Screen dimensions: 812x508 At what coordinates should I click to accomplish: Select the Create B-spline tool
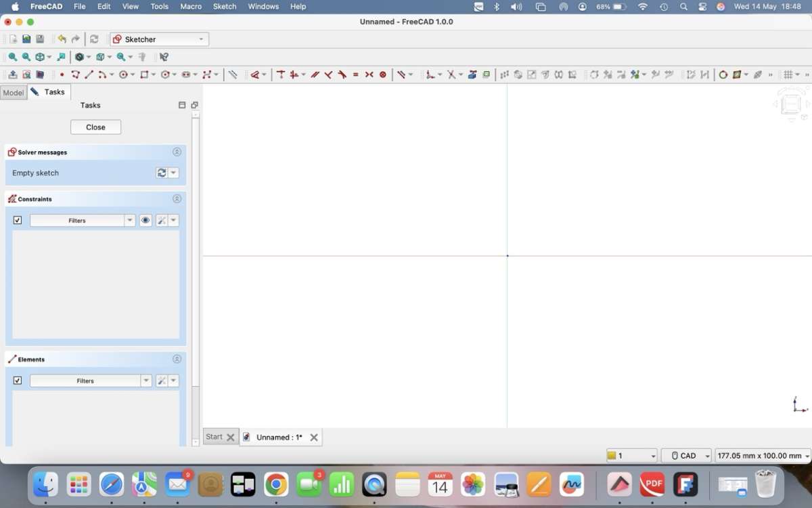pos(207,75)
